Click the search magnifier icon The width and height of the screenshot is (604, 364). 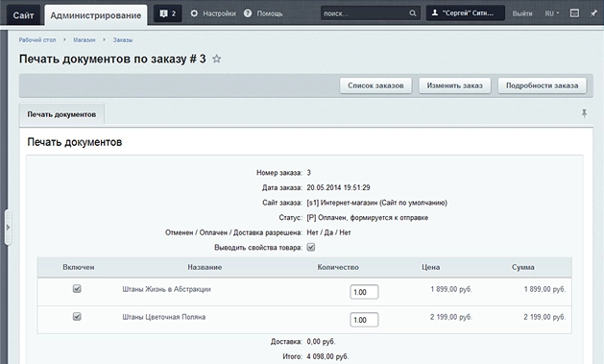(413, 13)
